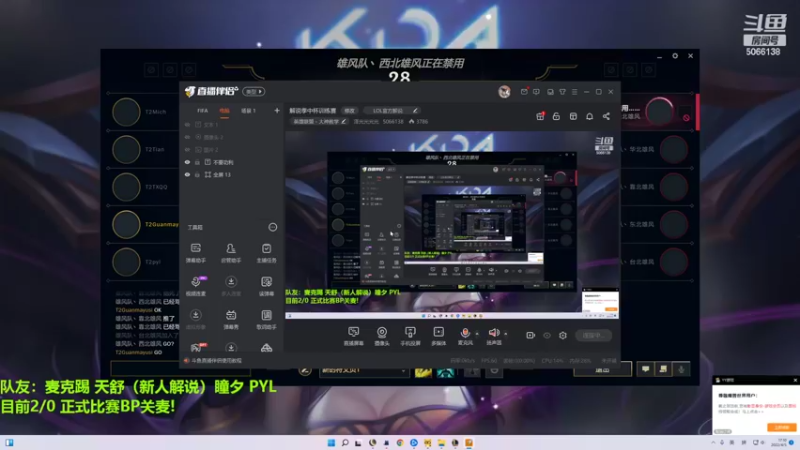Click the share icon in 直播伴侣
The width and height of the screenshot is (800, 450).
tap(606, 116)
